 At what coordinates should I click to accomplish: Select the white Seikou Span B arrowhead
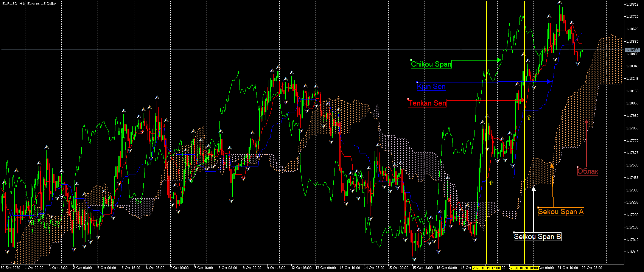(534, 188)
